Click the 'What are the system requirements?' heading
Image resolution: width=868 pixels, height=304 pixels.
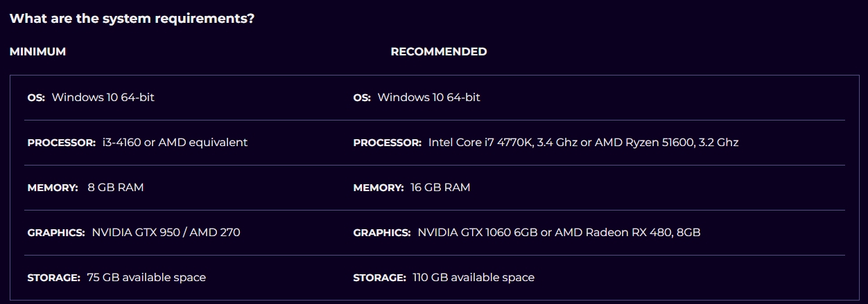[132, 19]
